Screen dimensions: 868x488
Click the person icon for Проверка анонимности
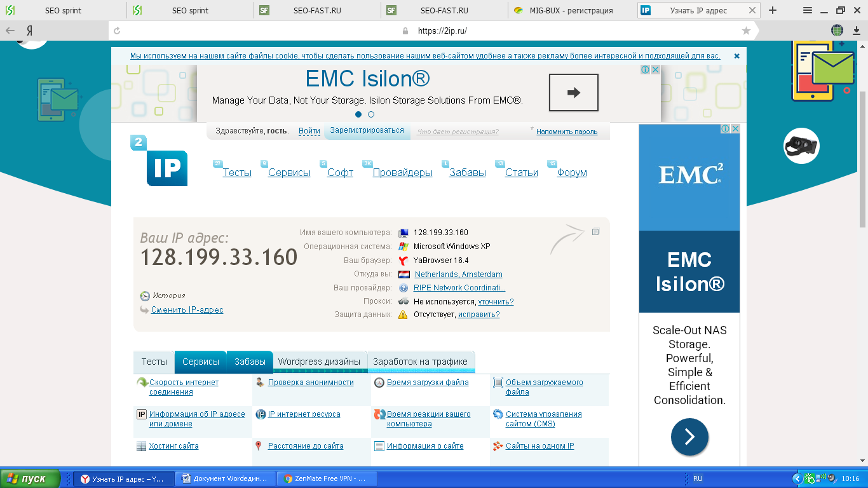[x=260, y=383]
